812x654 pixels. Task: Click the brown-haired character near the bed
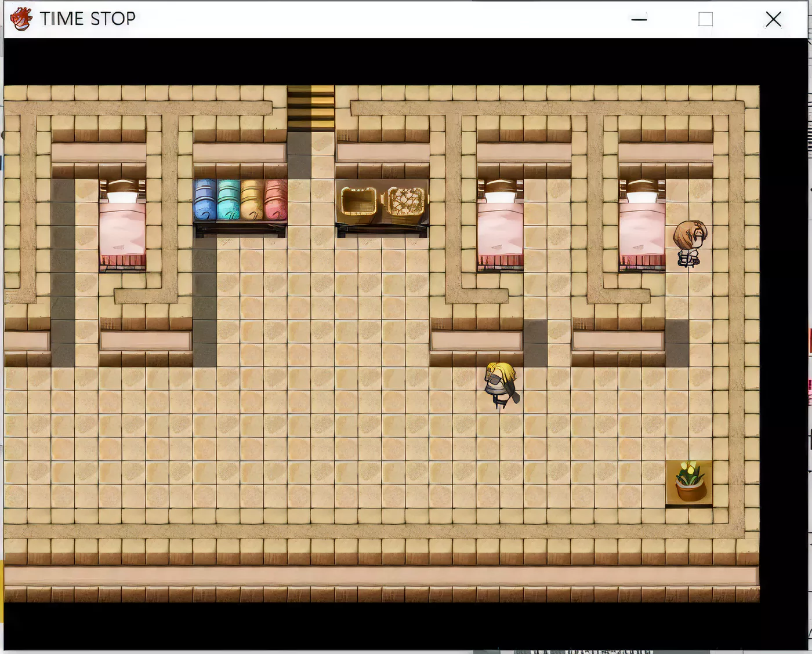(x=690, y=243)
